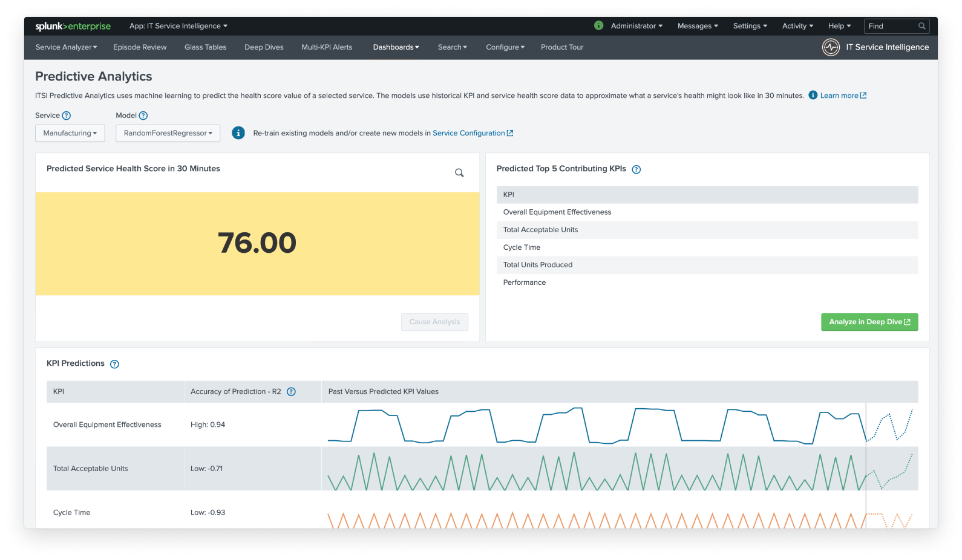Image resolution: width=962 pixels, height=560 pixels.
Task: Click the Model help question icon
Action: click(x=143, y=116)
